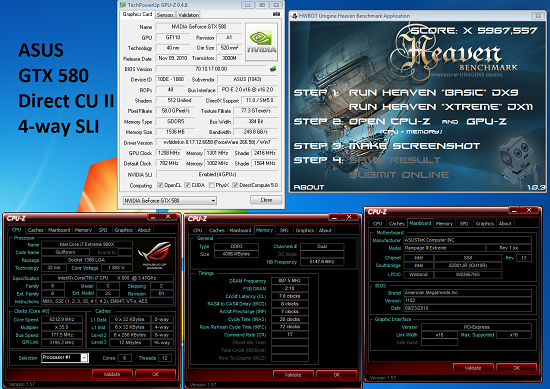Click the Heaven Benchmark title bar icon
550x389 pixels.
point(294,16)
